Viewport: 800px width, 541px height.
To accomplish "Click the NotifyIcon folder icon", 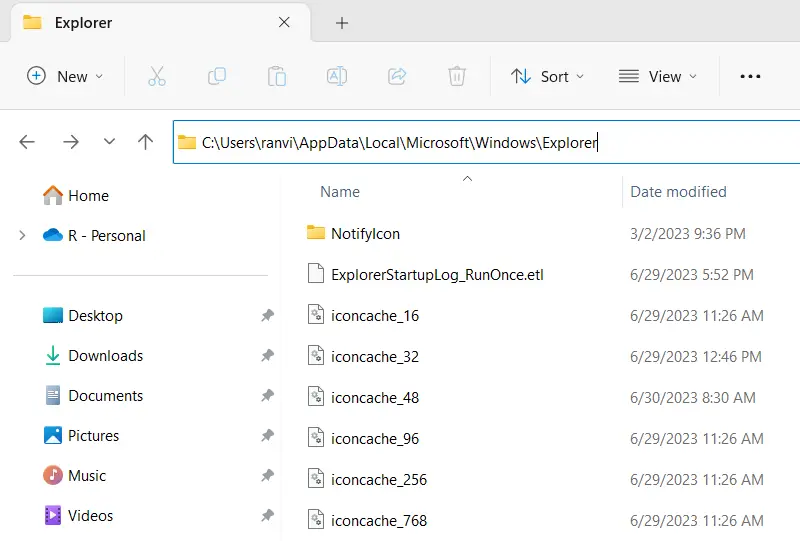I will (316, 233).
